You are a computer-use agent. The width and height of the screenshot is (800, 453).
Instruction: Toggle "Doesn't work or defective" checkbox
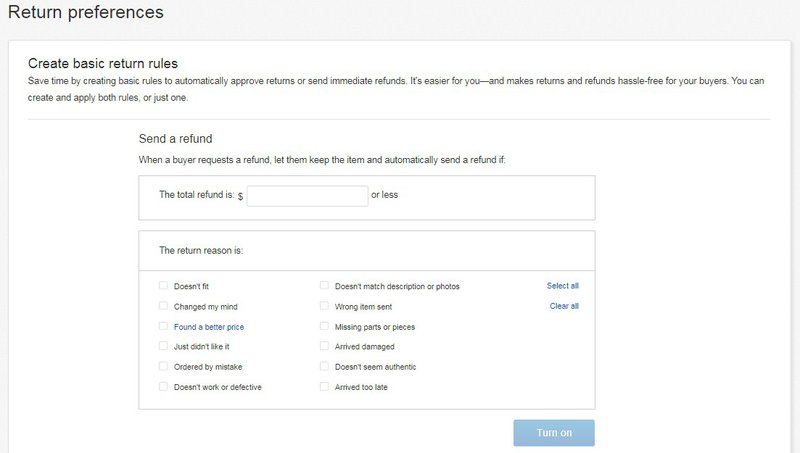(x=163, y=387)
